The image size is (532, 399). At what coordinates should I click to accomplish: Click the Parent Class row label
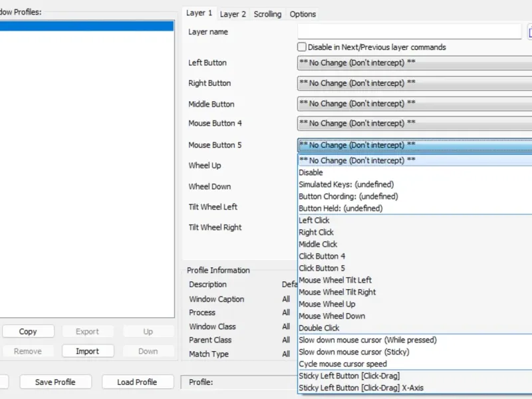click(210, 340)
